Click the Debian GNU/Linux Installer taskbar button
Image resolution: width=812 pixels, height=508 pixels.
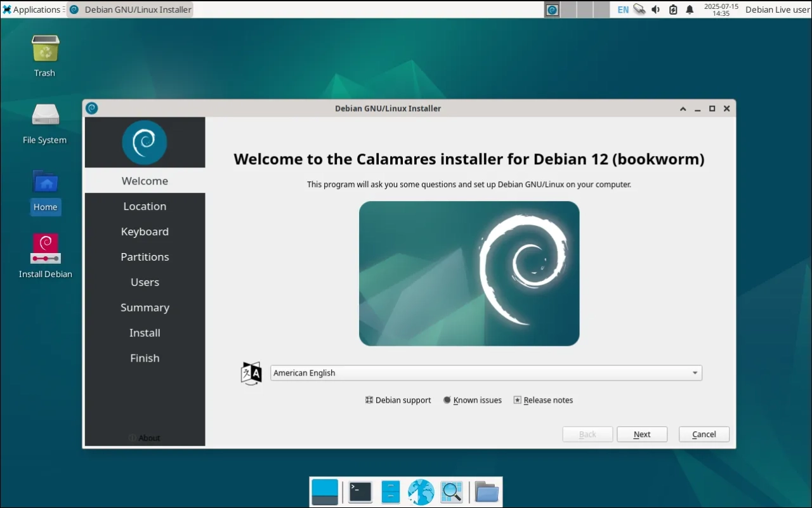point(131,10)
